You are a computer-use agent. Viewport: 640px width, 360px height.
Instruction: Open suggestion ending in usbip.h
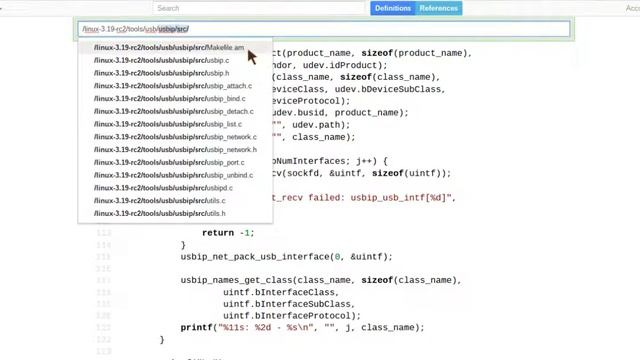[x=175, y=73]
